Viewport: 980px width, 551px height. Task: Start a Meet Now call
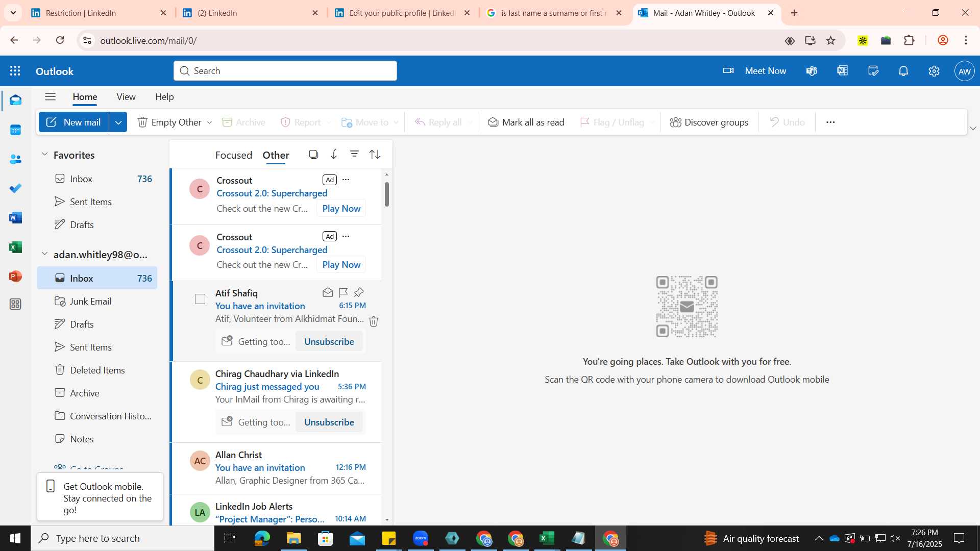click(x=754, y=71)
